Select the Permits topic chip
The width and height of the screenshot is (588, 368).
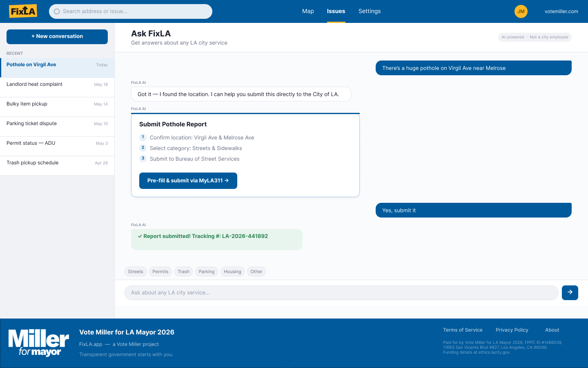(x=160, y=272)
